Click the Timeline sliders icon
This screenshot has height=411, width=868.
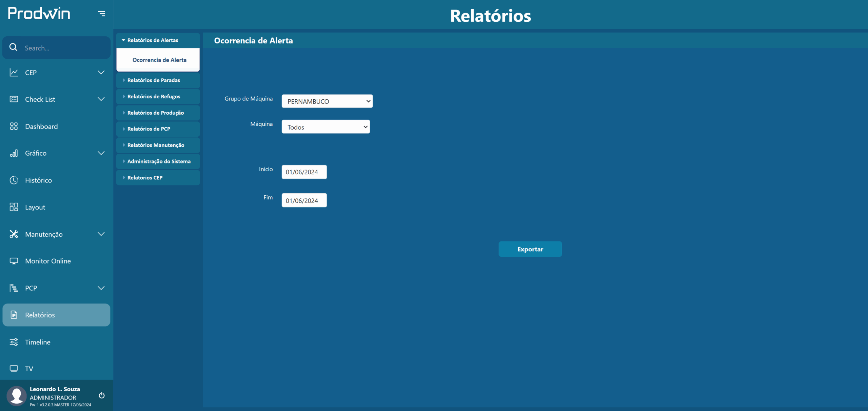(14, 342)
